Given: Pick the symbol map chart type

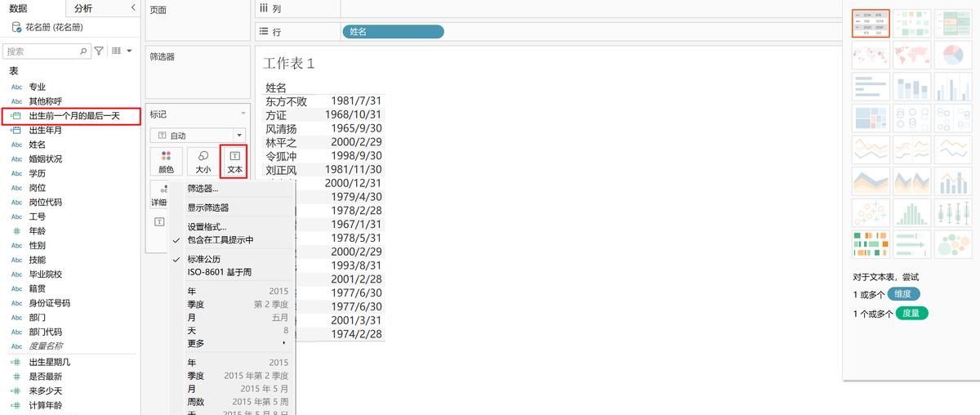Looking at the screenshot, I should tap(871, 55).
